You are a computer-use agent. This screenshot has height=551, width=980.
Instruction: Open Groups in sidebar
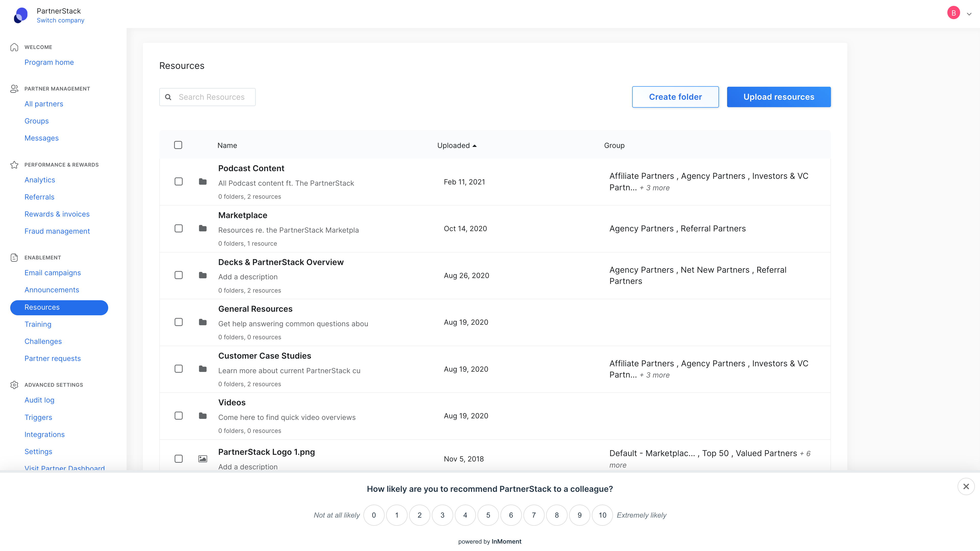36,121
